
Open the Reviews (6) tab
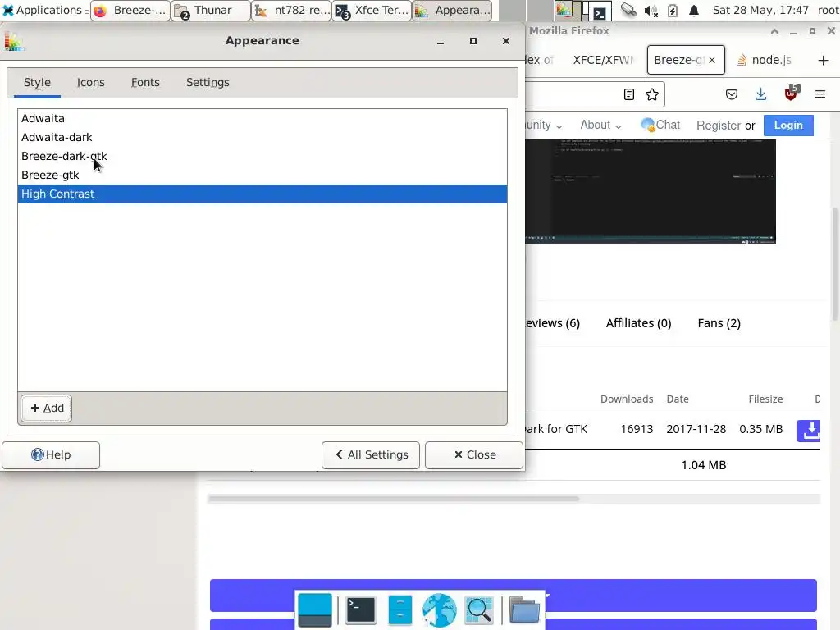(x=552, y=323)
